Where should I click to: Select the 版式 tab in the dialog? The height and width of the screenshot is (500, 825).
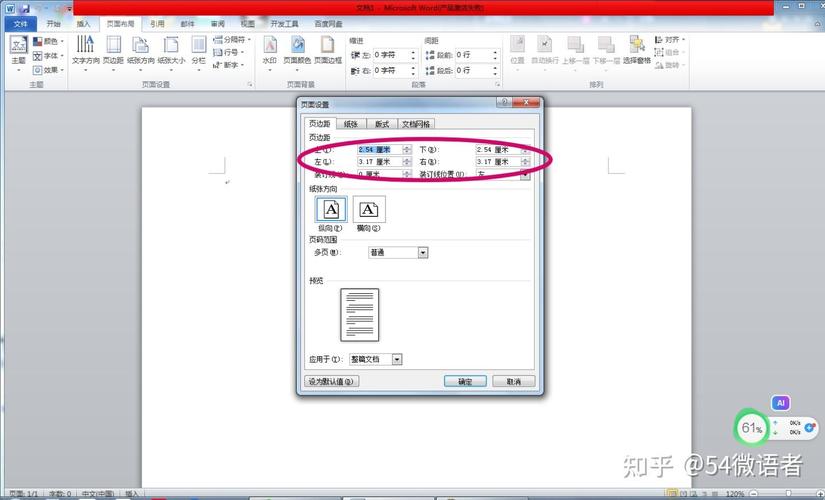(382, 124)
